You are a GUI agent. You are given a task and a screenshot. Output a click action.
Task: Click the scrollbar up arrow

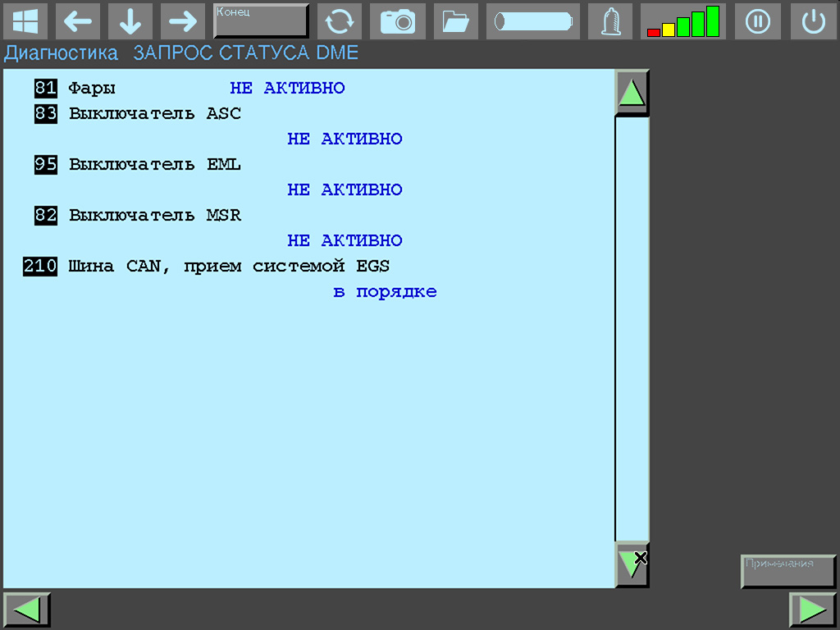tap(631, 92)
